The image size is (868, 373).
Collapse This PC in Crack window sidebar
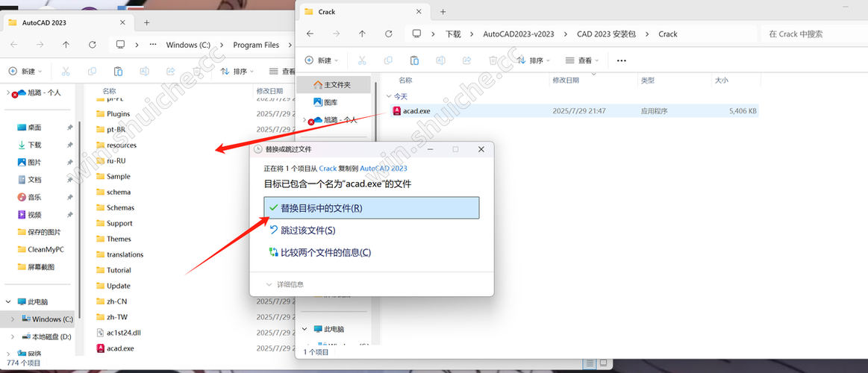pos(305,329)
